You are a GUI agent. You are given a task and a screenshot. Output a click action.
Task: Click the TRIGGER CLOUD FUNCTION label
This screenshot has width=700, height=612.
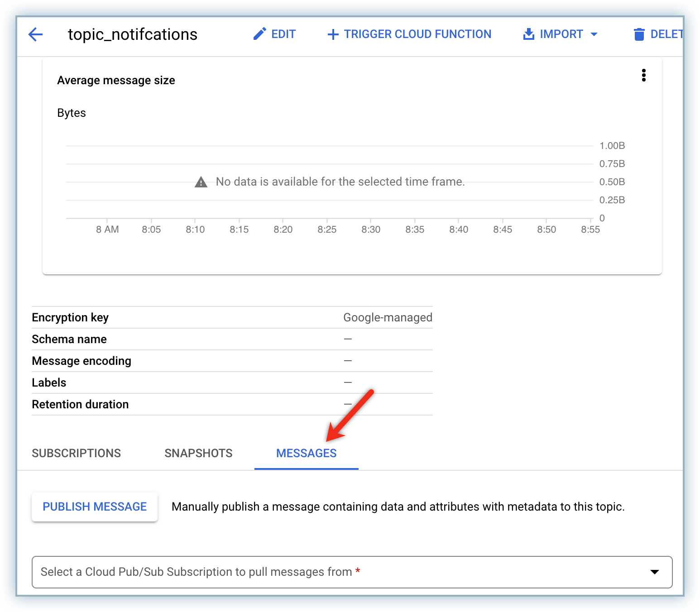417,34
